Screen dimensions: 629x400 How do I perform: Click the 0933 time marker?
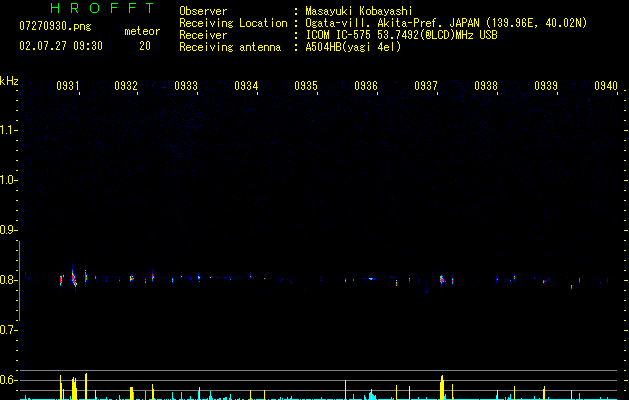[x=186, y=86]
